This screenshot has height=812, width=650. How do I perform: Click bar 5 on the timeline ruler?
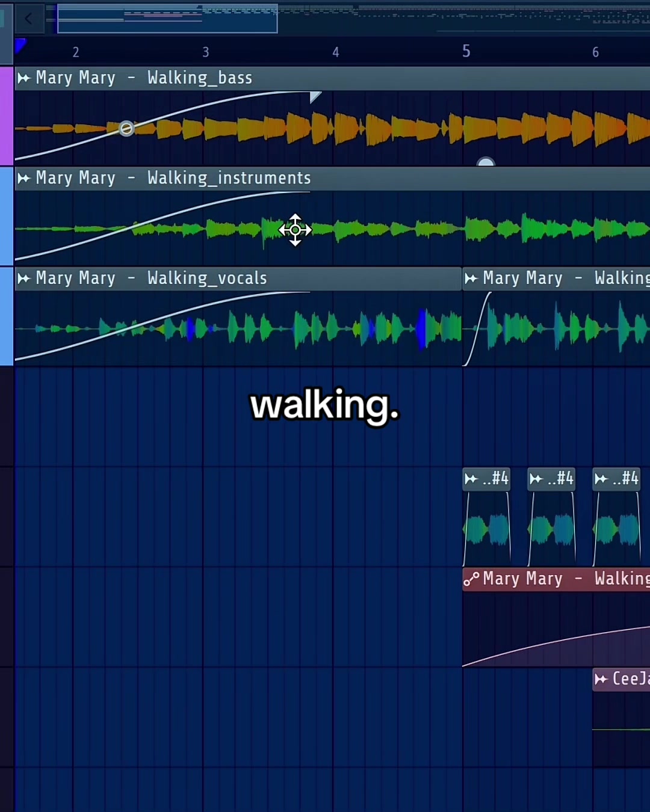pos(466,51)
